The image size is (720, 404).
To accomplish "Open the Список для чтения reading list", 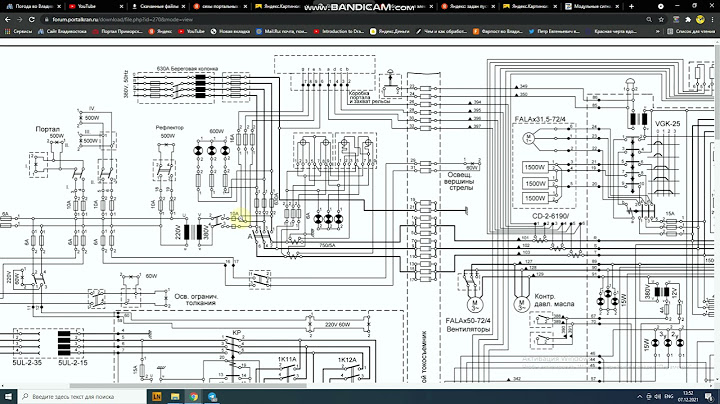I will point(692,31).
